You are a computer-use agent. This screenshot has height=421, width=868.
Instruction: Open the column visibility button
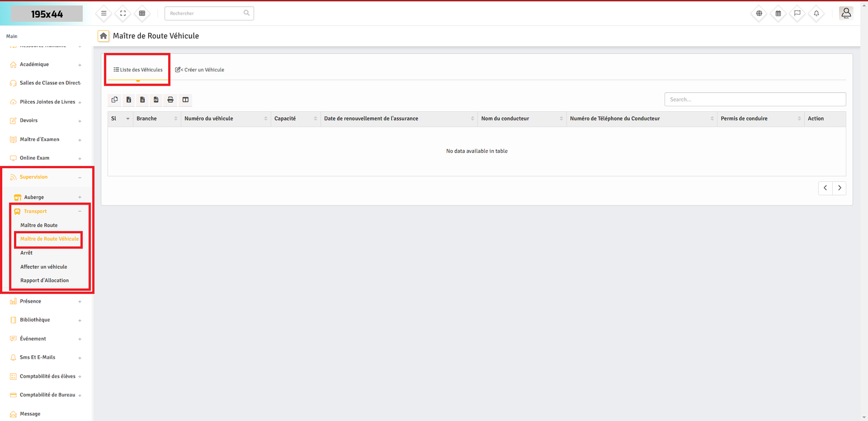click(x=186, y=100)
